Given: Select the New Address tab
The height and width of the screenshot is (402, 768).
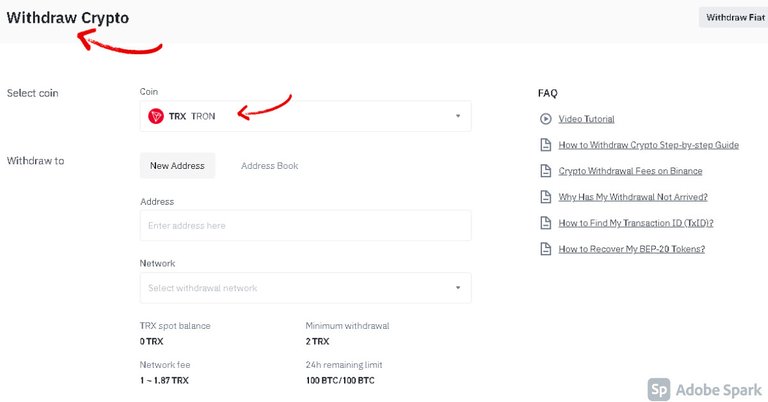Looking at the screenshot, I should (177, 166).
